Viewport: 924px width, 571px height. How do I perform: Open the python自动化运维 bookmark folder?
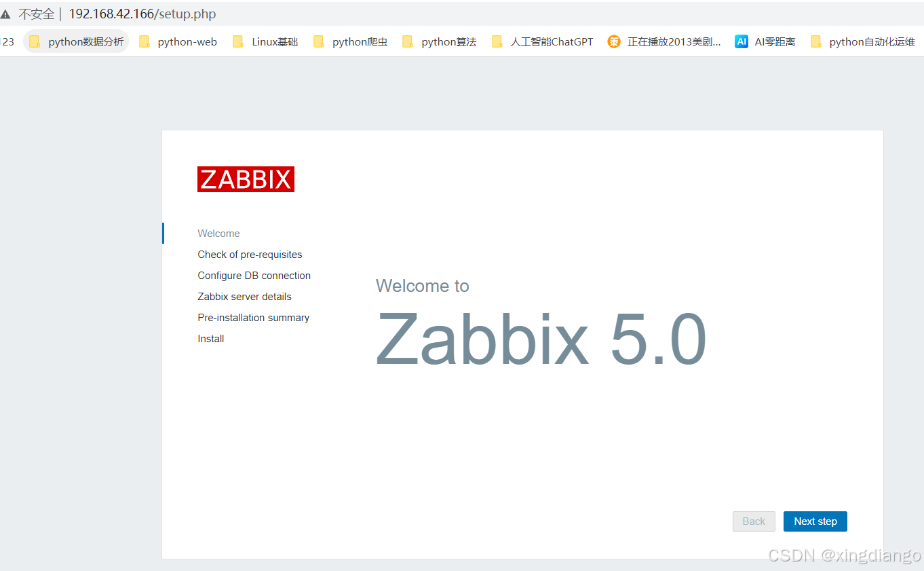pos(863,41)
